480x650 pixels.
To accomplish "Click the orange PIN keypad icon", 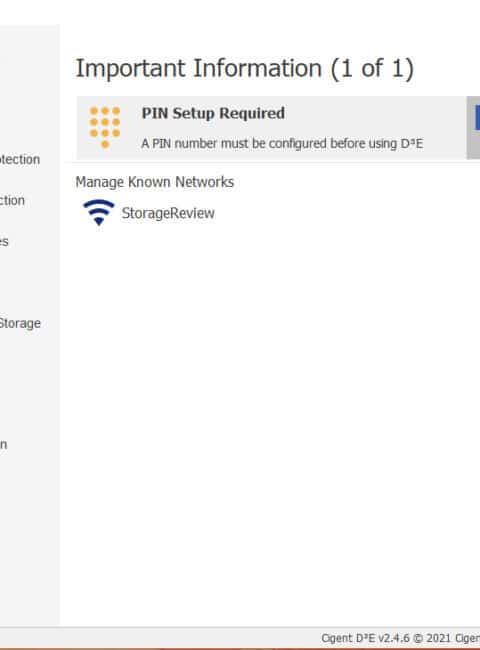I will pos(105,127).
